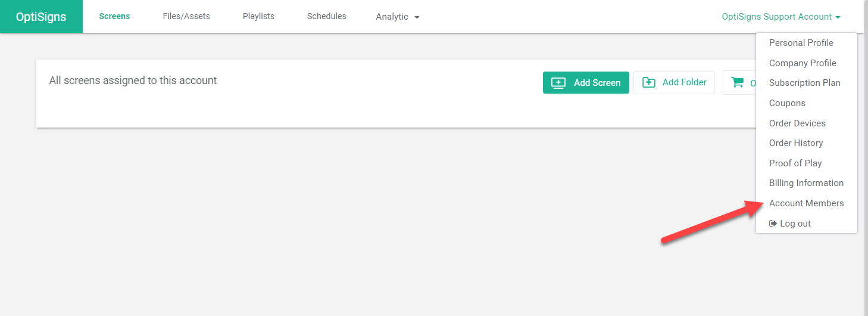Image resolution: width=868 pixels, height=316 pixels.
Task: Open the Screens tab
Action: click(114, 16)
